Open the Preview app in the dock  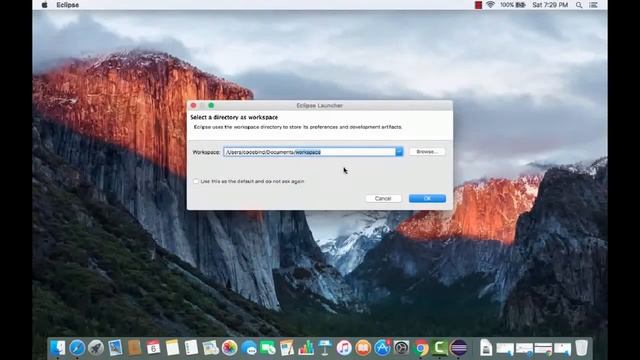[x=210, y=348]
